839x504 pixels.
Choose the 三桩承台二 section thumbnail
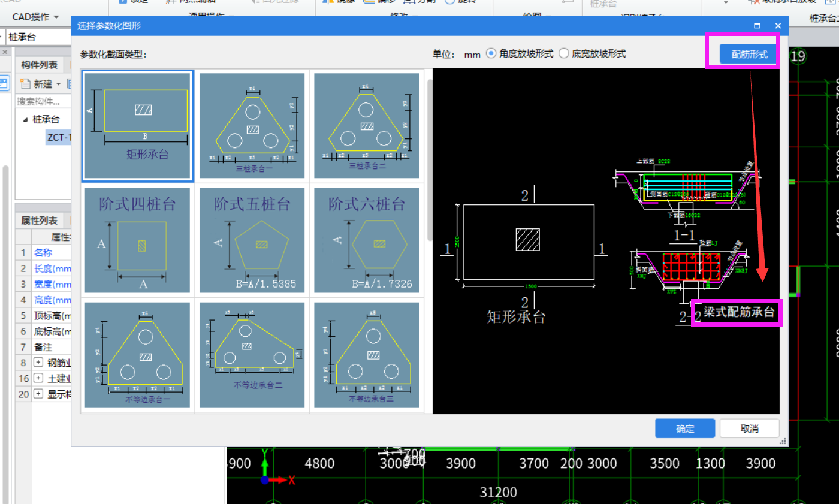[x=367, y=126]
